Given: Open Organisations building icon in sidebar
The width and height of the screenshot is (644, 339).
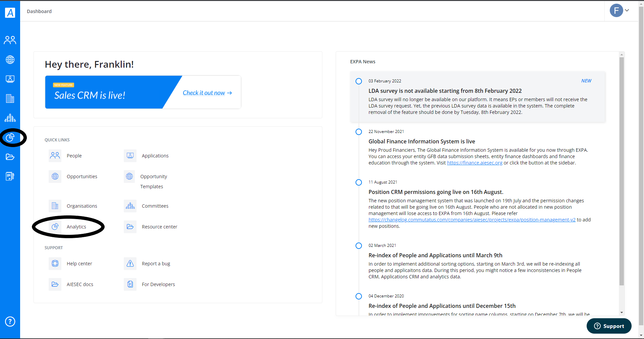Looking at the screenshot, I should pyautogui.click(x=10, y=98).
